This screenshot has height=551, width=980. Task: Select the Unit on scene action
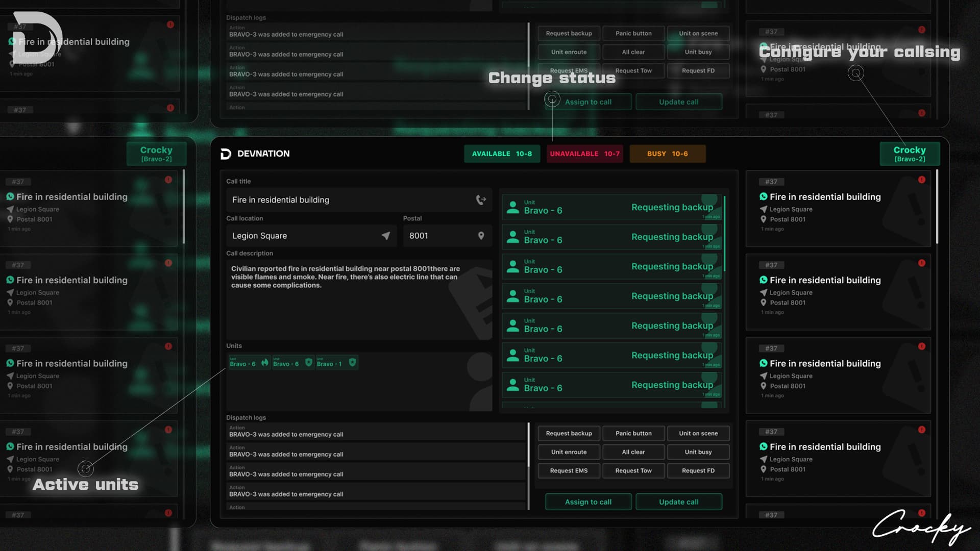click(698, 433)
